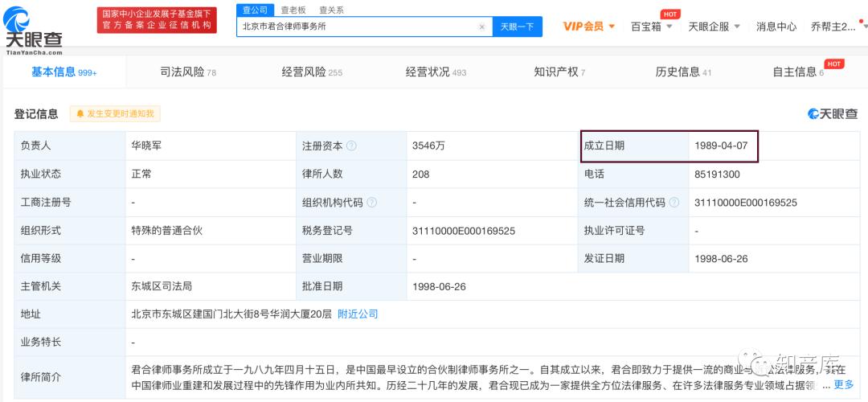Expand the 天眼企服 menu
The height and width of the screenshot is (402, 868).
click(x=714, y=27)
